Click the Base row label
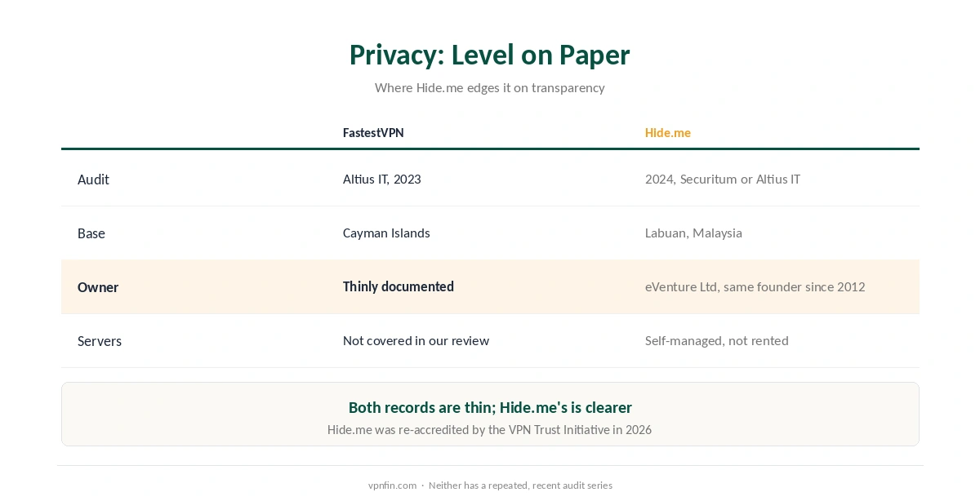Screen dimensions: 980x501 pos(91,233)
